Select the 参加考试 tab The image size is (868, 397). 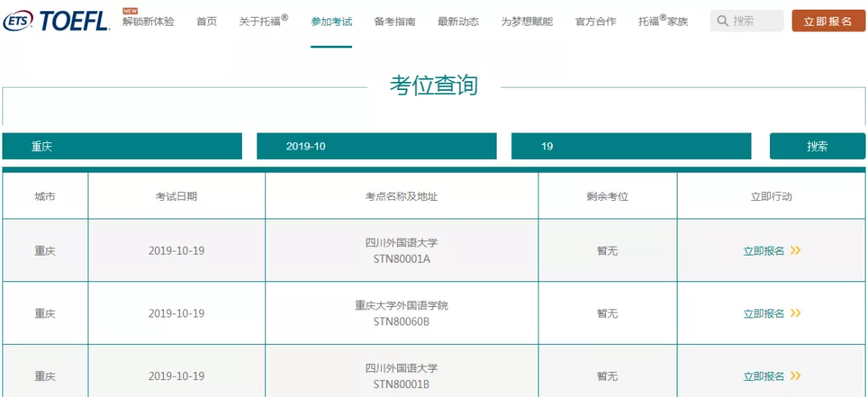point(331,22)
